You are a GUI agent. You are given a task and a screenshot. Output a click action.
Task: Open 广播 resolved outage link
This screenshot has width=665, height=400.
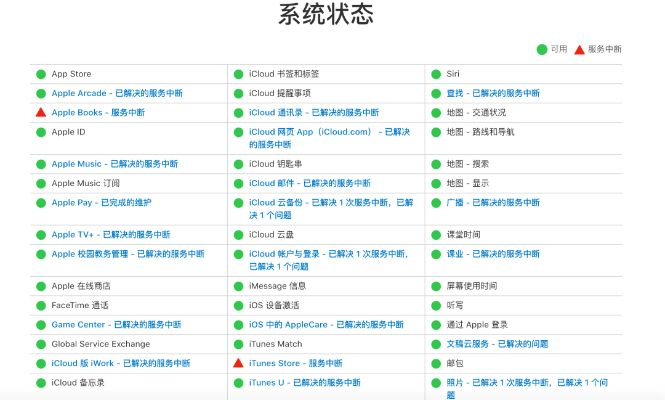point(493,202)
